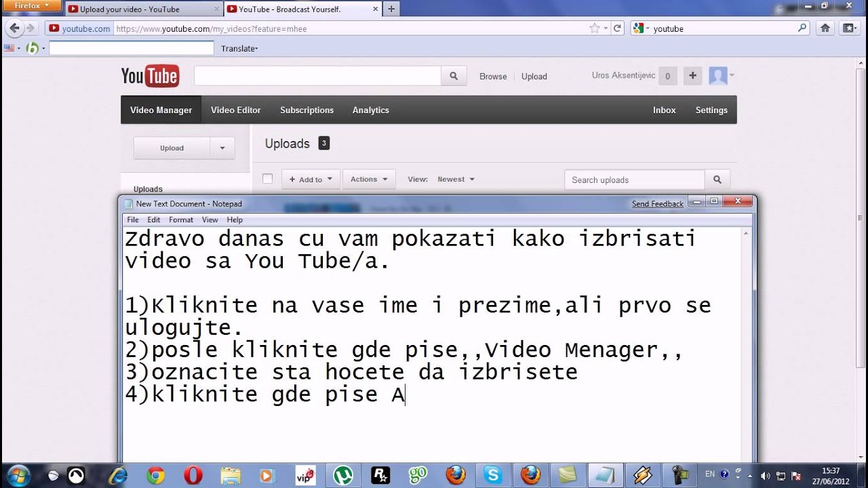Click the volume speaker icon in system tray
This screenshot has width=868, height=488.
[x=765, y=475]
